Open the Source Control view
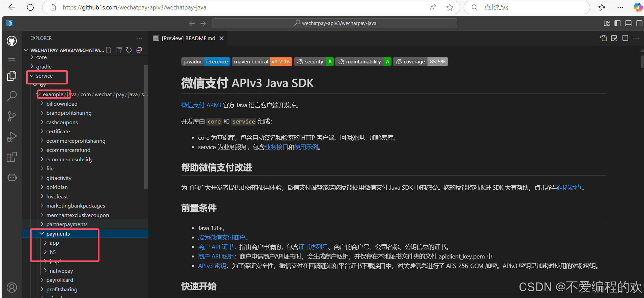This screenshot has height=298, width=644. pyautogui.click(x=12, y=116)
